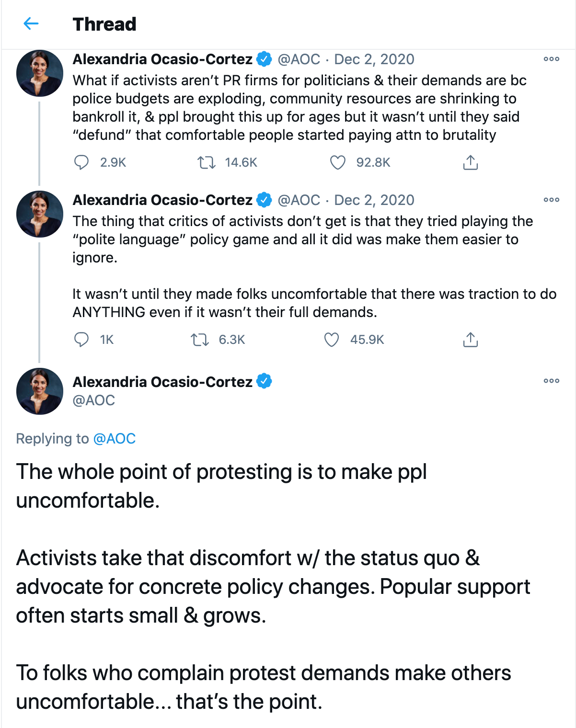Like the first tweet with 92.8K likes

click(x=338, y=163)
